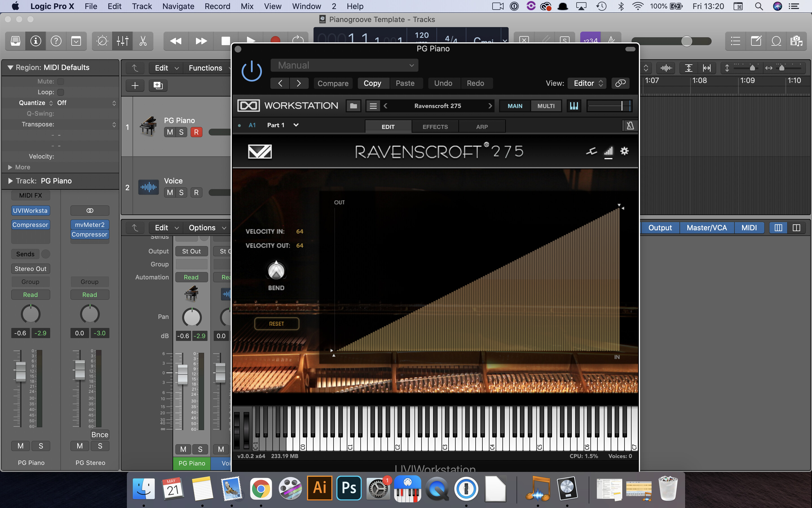Solo the Voice track header

pos(181,192)
